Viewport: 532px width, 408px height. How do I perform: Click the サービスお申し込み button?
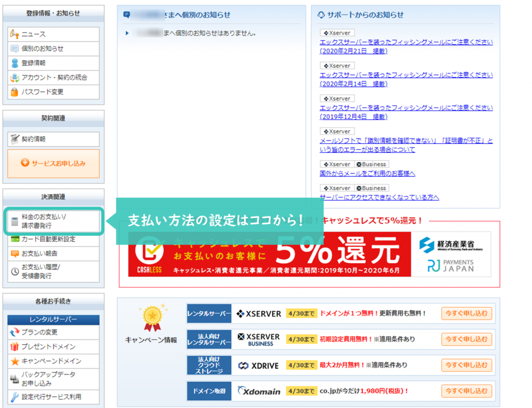[54, 164]
